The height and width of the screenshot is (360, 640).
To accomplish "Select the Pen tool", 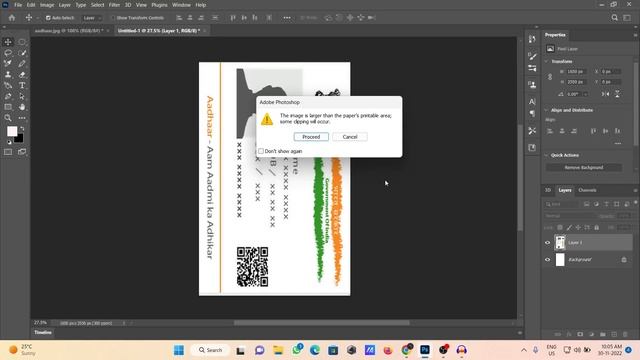I will tap(8, 96).
